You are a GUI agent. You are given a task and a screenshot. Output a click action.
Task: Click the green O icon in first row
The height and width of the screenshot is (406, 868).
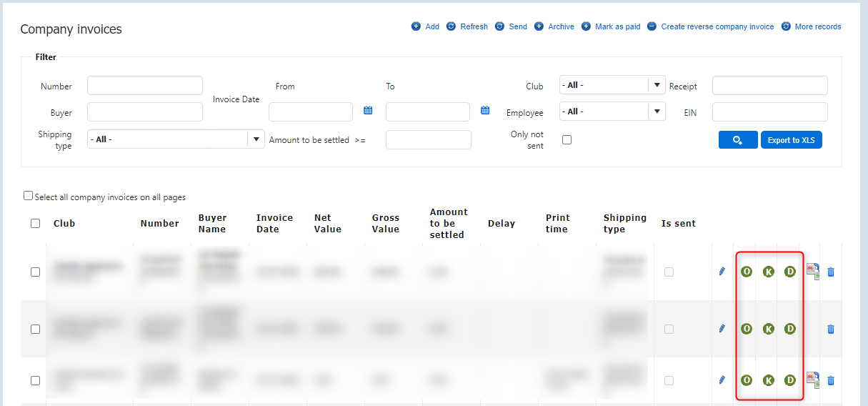[x=747, y=272]
